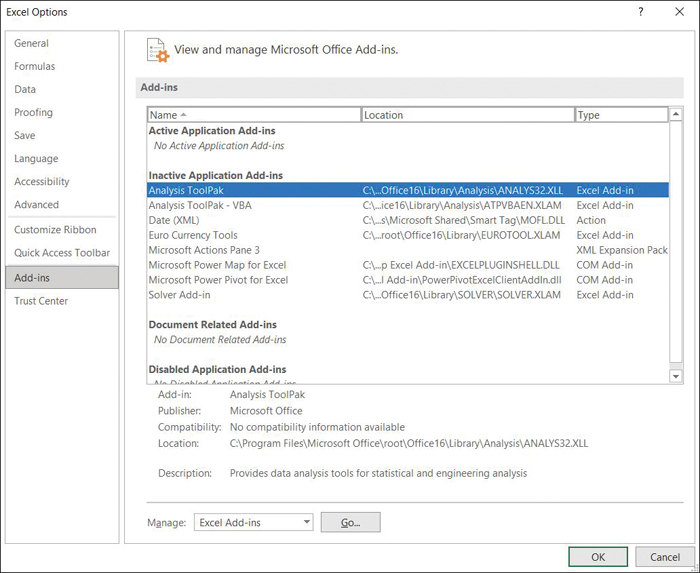Image resolution: width=700 pixels, height=573 pixels.
Task: Sort add-ins by the Name column header
Action: click(x=254, y=115)
